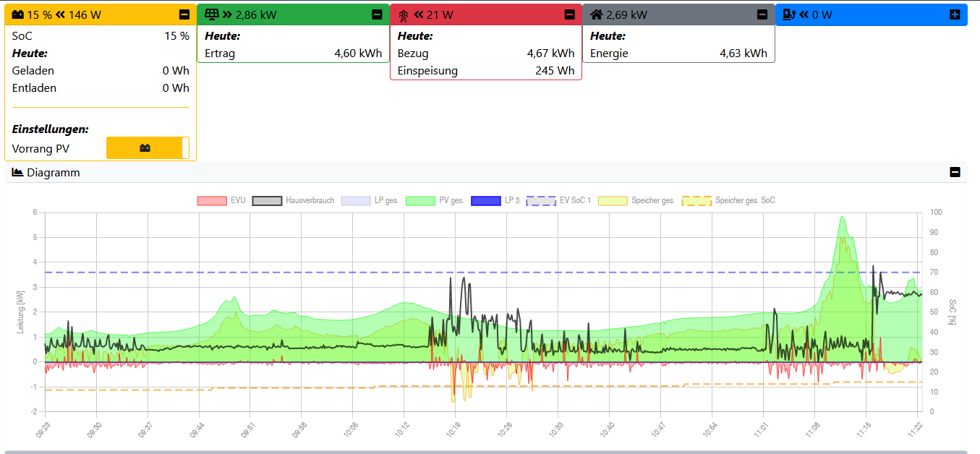
Task: Collapse the grid card using its minus icon
Action: click(x=570, y=14)
